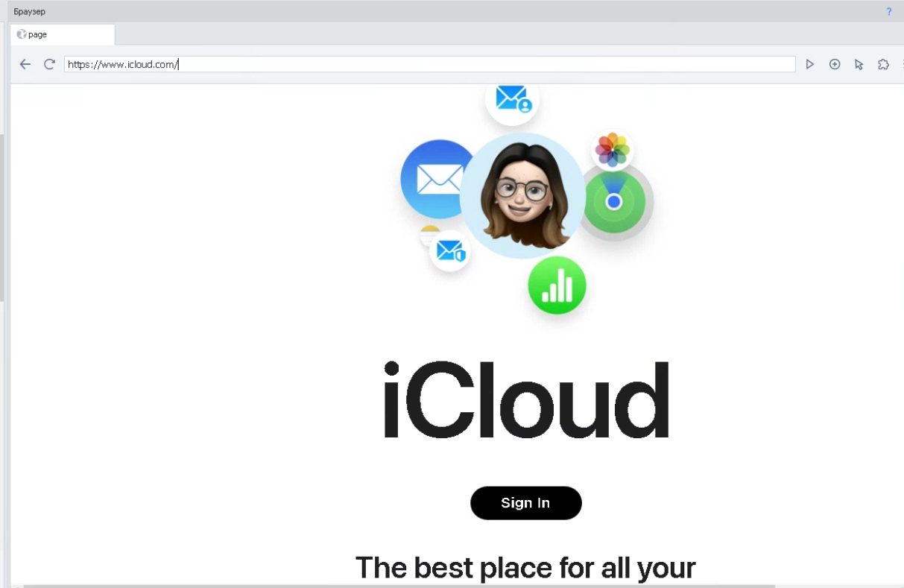Open the extensions puzzle piece icon
This screenshot has width=904, height=588.
883,65
